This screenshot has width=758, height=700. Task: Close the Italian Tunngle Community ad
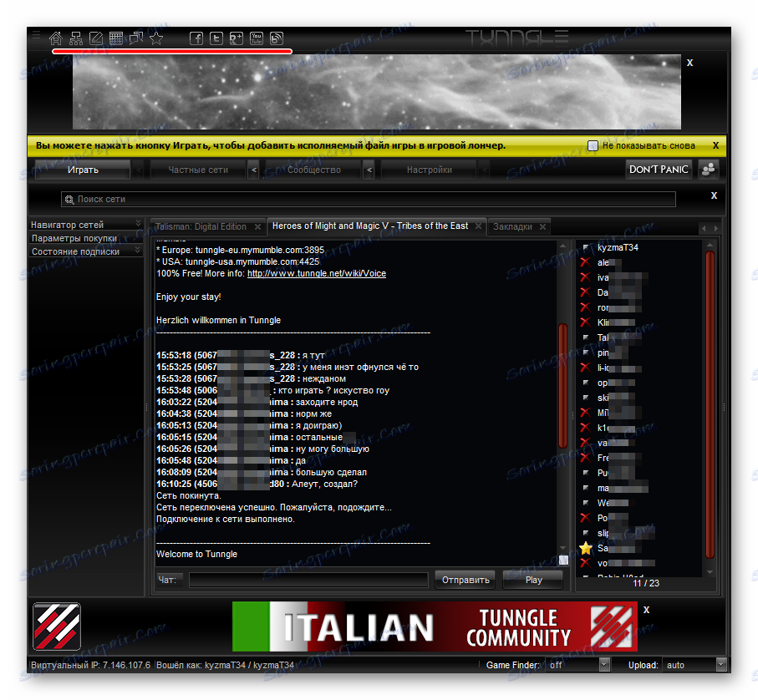[647, 610]
